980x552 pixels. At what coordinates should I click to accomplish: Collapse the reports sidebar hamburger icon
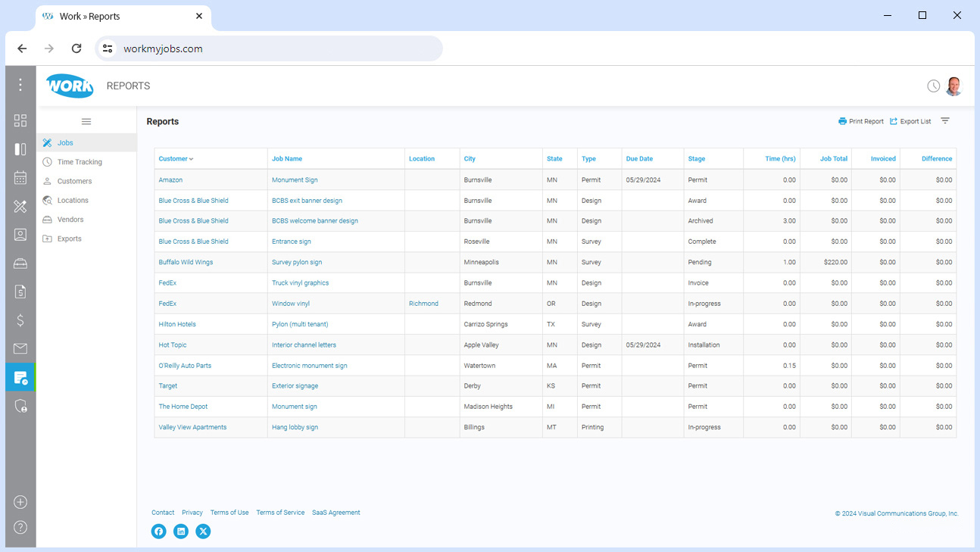click(x=86, y=121)
